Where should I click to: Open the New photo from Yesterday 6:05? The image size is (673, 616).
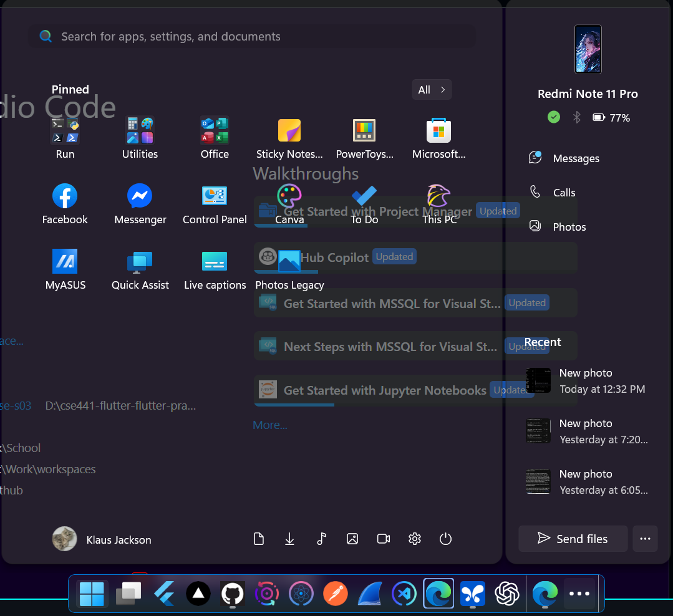[587, 482]
